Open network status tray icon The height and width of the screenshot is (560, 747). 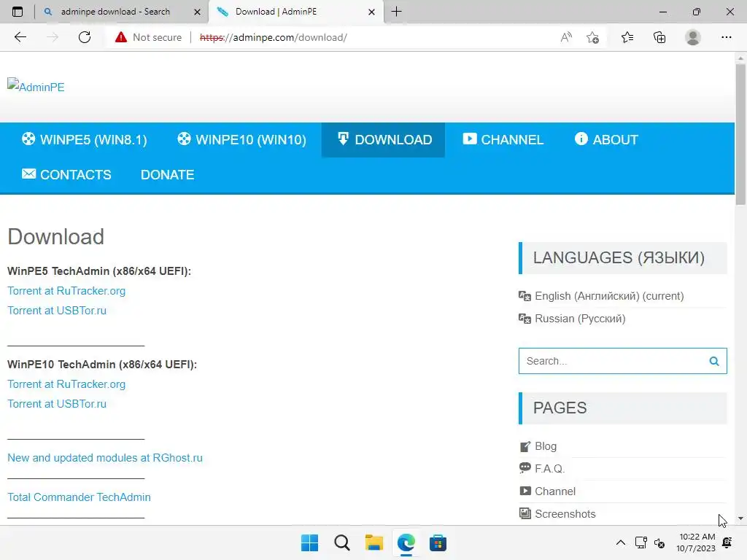[x=640, y=542]
